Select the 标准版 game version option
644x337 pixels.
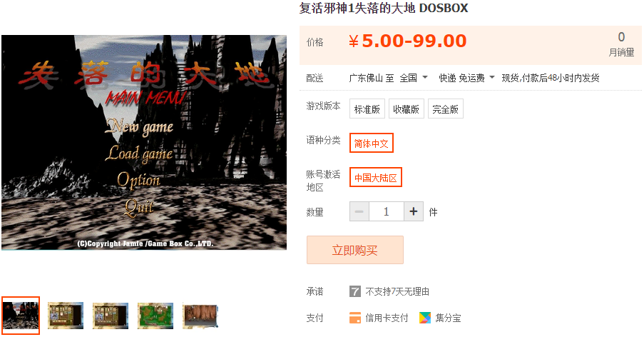pos(367,109)
